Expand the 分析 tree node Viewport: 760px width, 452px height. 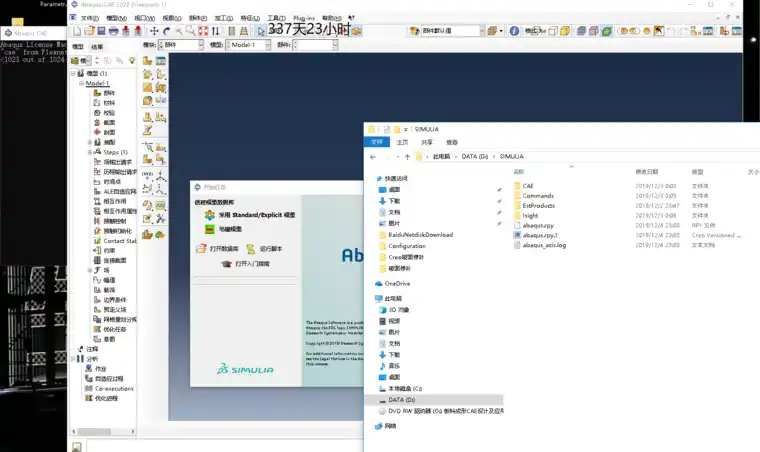(74, 358)
